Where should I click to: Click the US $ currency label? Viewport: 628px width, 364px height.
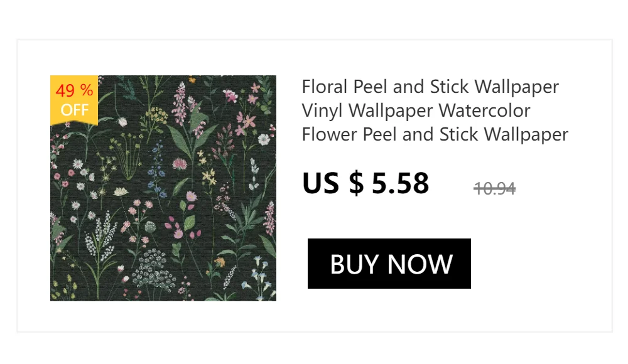[333, 183]
